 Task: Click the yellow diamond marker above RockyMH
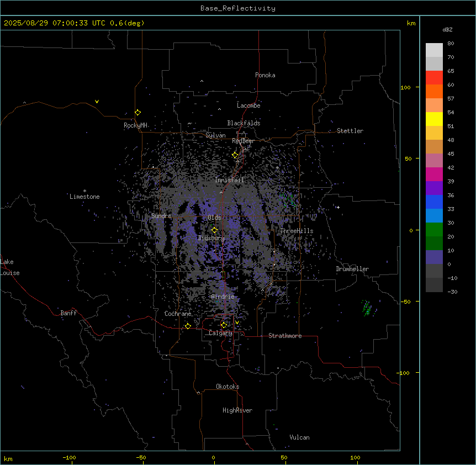(138, 113)
